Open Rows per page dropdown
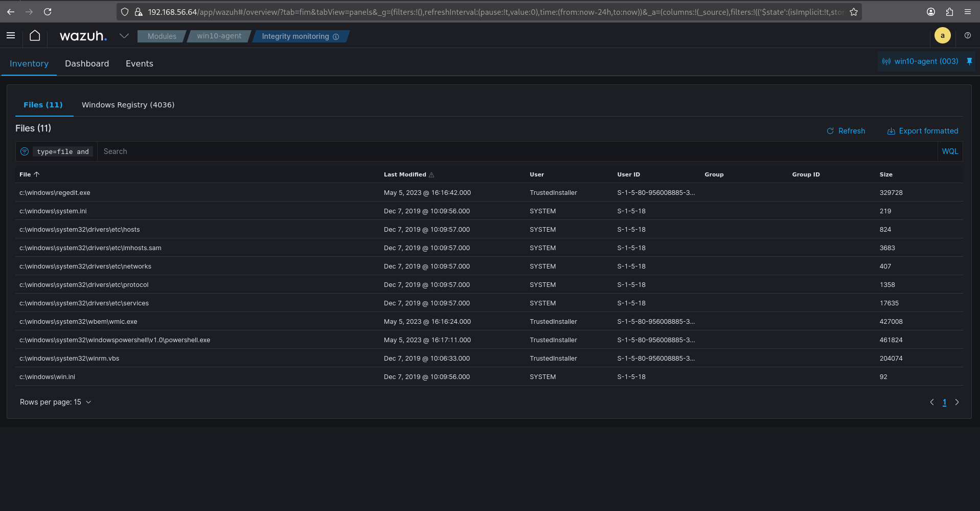 coord(55,402)
